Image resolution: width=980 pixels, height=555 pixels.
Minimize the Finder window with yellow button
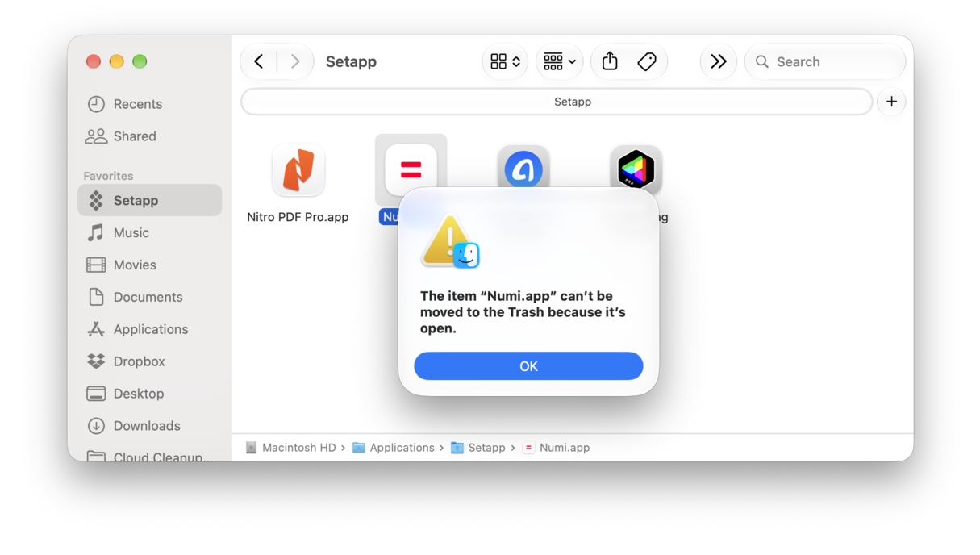(116, 61)
